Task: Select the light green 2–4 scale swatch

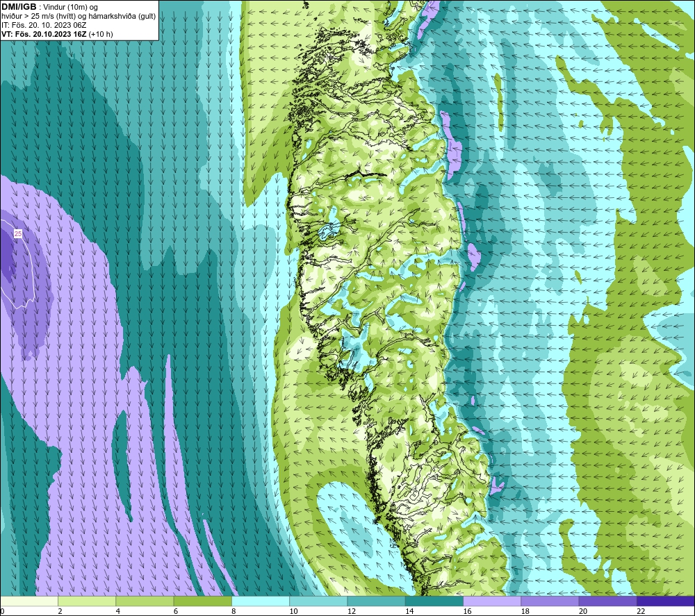Action: tap(87, 601)
